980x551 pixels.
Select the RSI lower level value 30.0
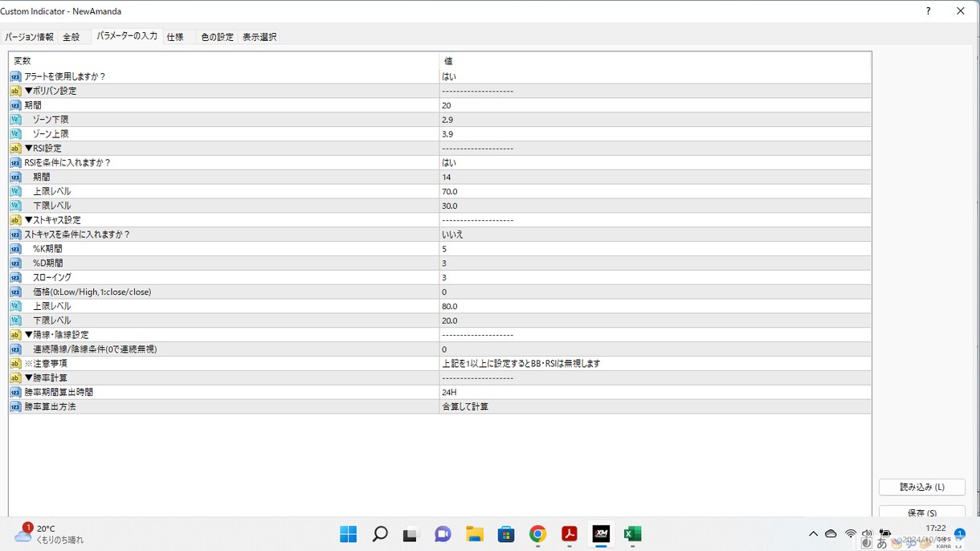pos(450,206)
